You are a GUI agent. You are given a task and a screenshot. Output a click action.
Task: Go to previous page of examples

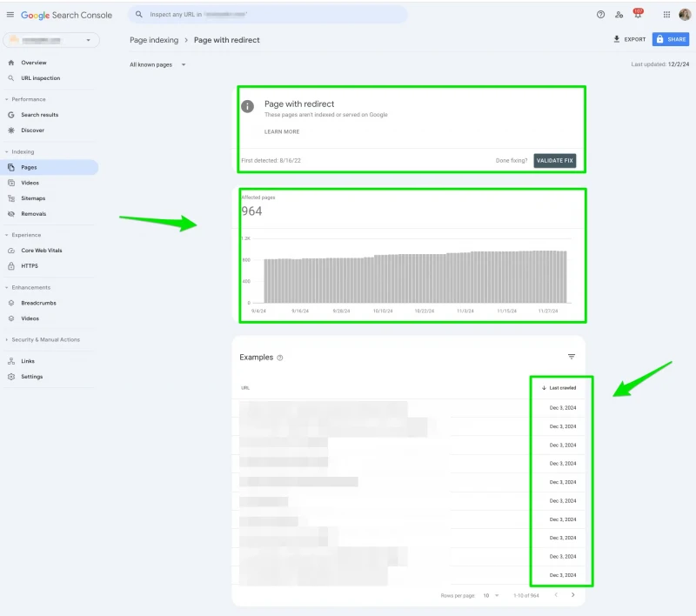[556, 595]
